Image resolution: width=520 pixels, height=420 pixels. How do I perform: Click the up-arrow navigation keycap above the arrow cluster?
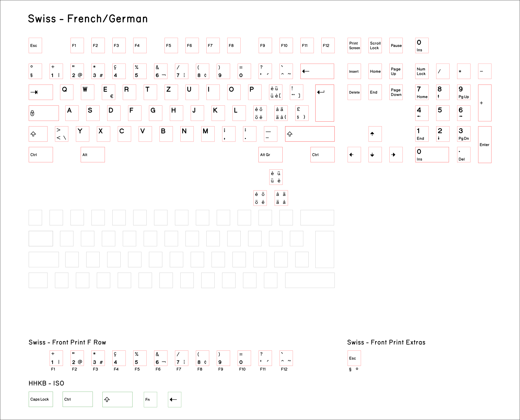tap(375, 134)
